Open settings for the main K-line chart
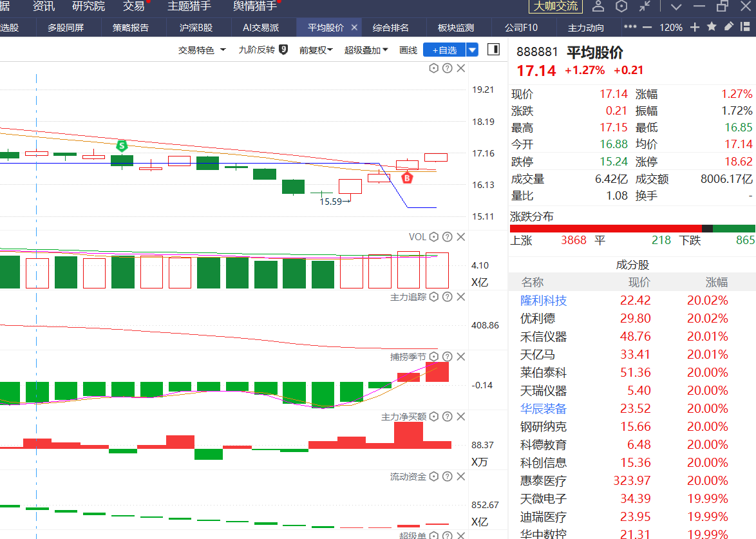The height and width of the screenshot is (539, 756). (433, 68)
